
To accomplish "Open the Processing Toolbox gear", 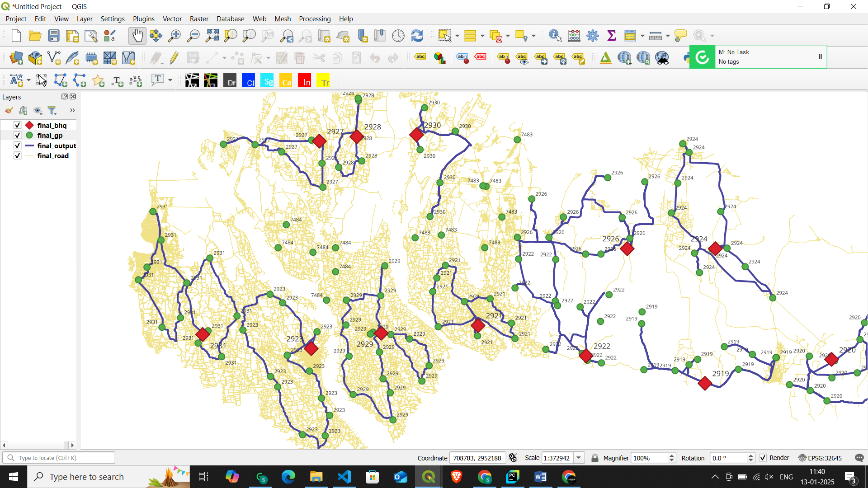I will pyautogui.click(x=593, y=36).
